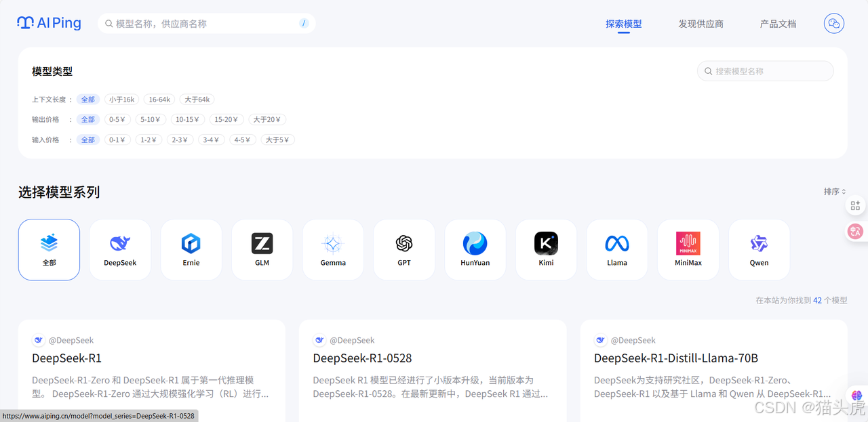Select 4-5¥ input price filter
868x422 pixels.
coord(243,140)
